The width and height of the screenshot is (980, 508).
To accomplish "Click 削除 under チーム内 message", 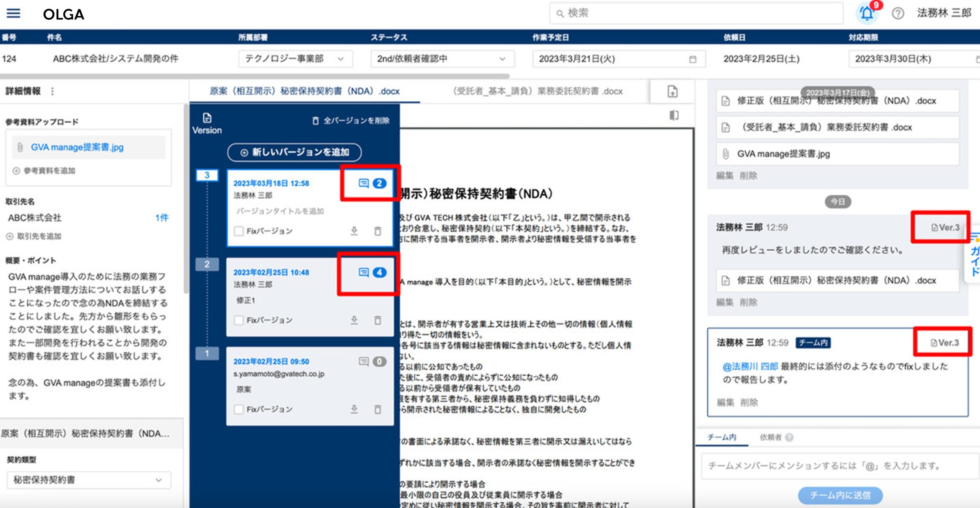I will 748,402.
